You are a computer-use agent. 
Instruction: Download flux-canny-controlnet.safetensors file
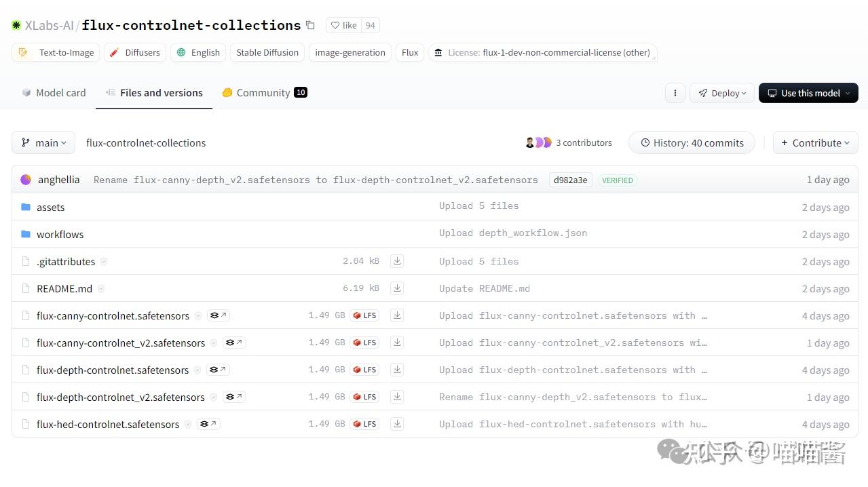point(397,315)
